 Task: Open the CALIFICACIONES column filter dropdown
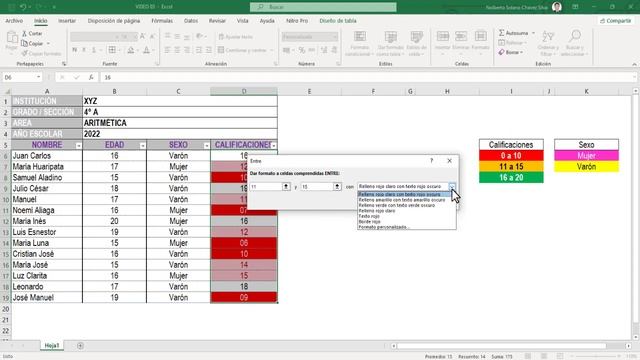(x=274, y=146)
